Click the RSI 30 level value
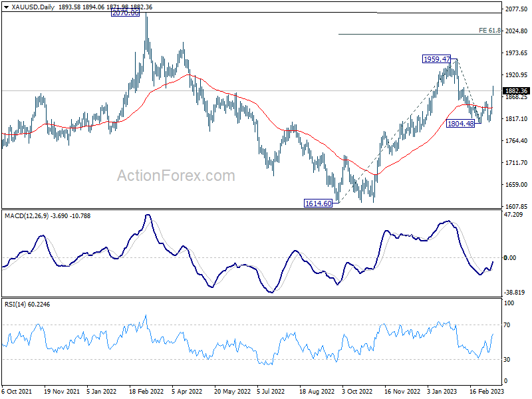 coord(507,359)
